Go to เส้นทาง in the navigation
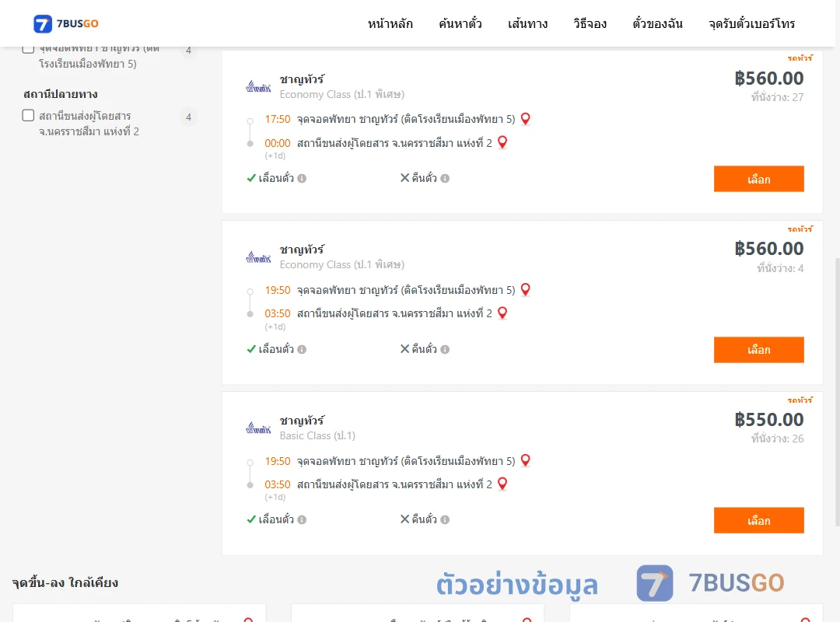Viewport: 840px width, 622px height. click(x=527, y=23)
